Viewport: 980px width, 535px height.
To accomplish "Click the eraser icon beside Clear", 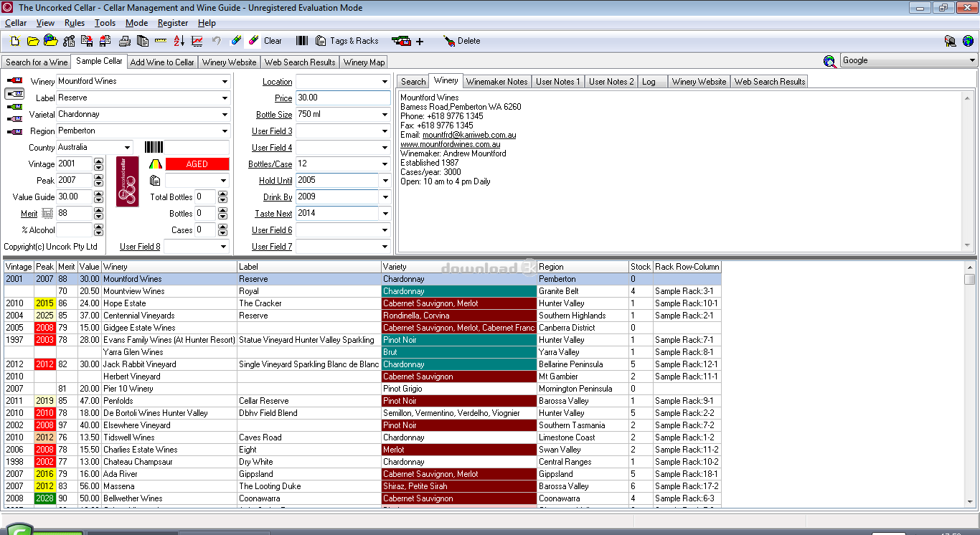I will (253, 41).
